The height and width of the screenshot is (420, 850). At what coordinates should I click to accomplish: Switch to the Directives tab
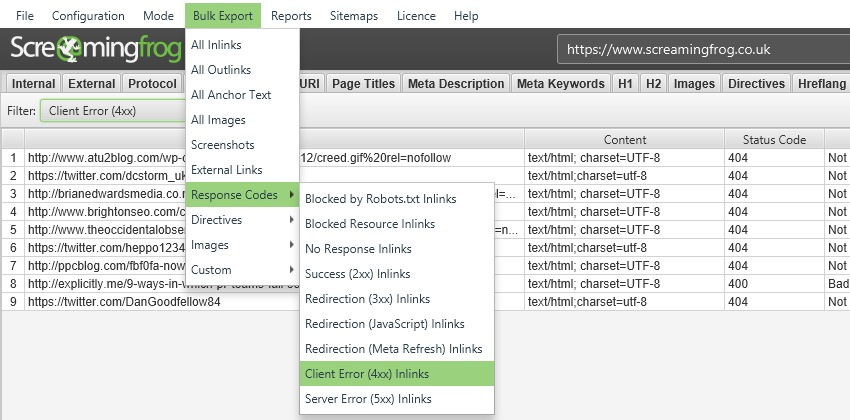point(756,83)
